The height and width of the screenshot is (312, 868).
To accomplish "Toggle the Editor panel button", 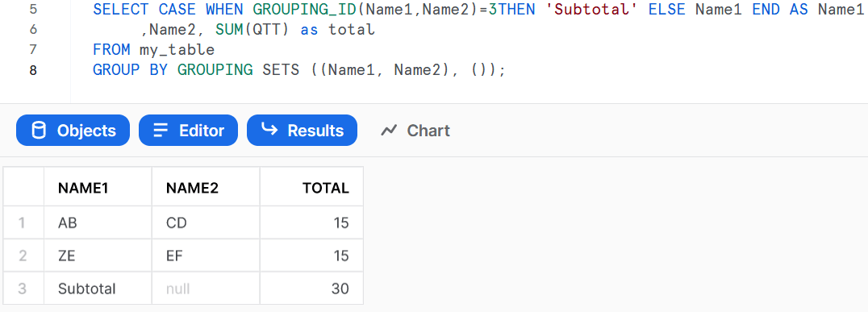I will (188, 131).
